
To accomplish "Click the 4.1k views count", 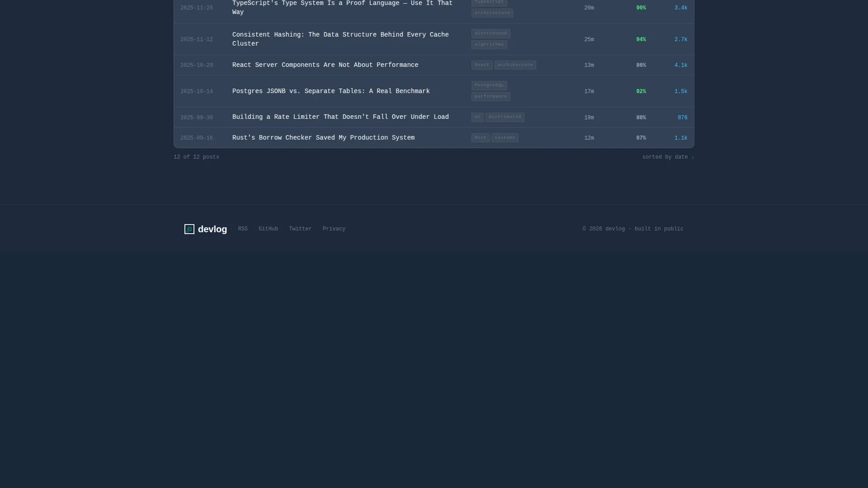I will point(681,66).
